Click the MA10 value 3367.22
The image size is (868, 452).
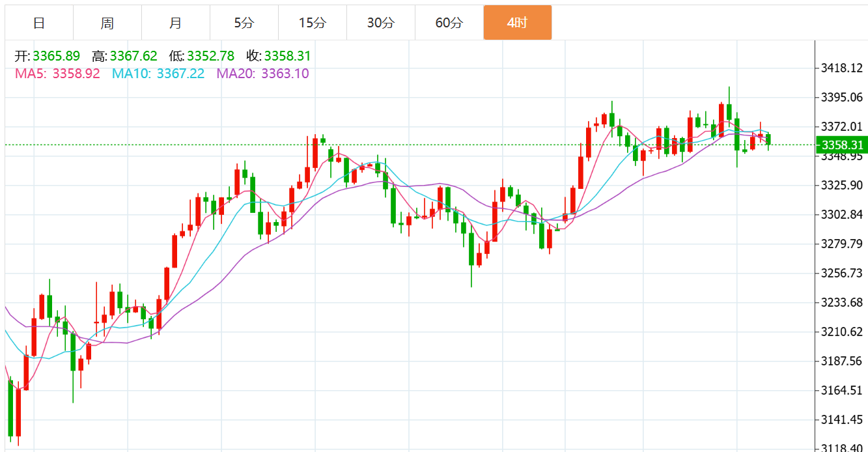click(180, 74)
